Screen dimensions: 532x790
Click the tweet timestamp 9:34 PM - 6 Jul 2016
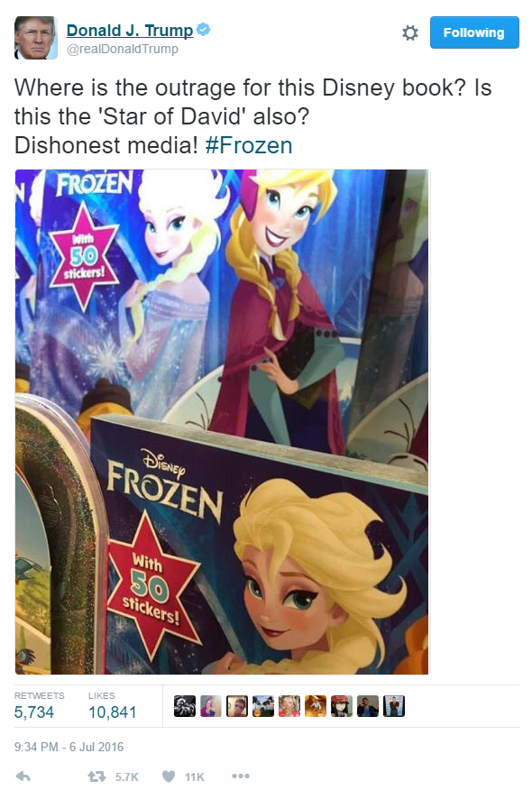point(69,747)
